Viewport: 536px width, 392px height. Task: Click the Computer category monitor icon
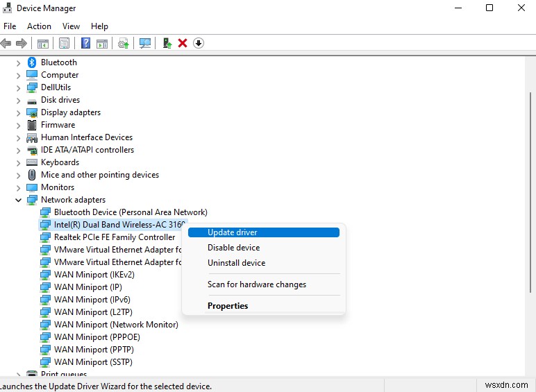32,75
